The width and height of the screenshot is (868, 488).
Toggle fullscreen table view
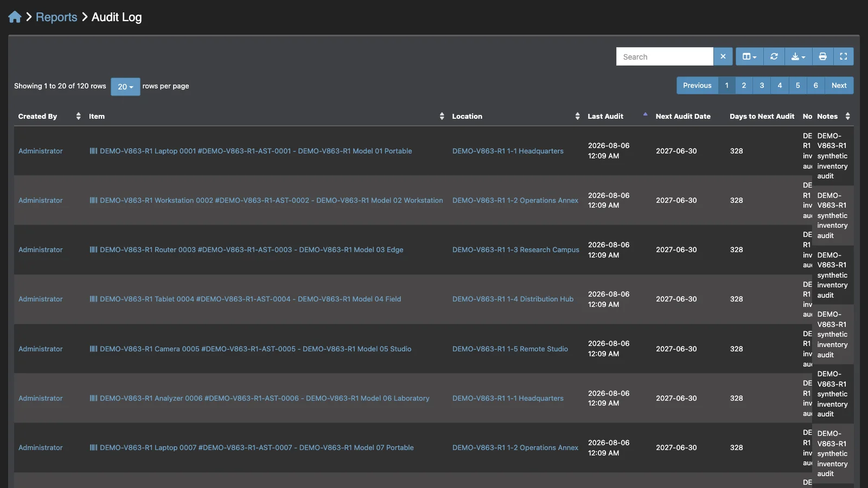844,56
